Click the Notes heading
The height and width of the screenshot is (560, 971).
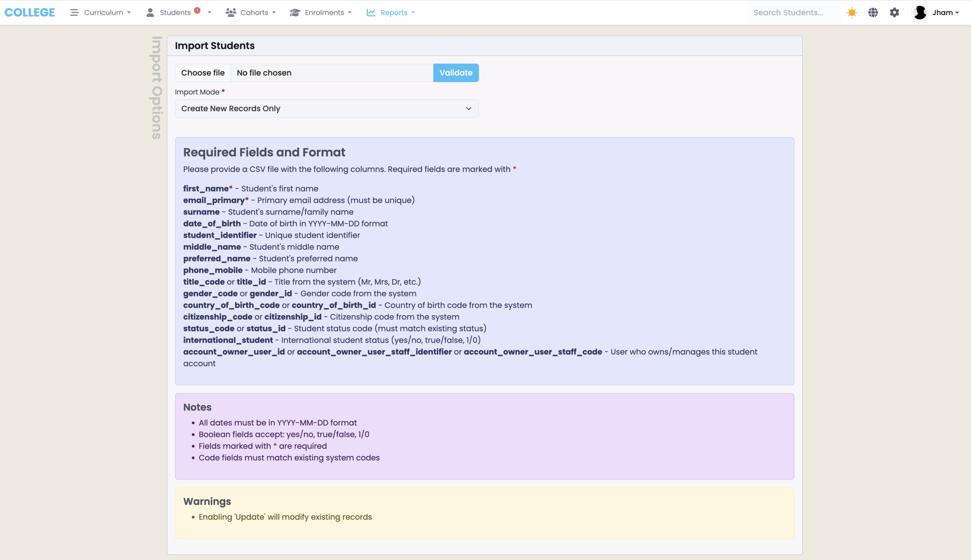(x=197, y=407)
